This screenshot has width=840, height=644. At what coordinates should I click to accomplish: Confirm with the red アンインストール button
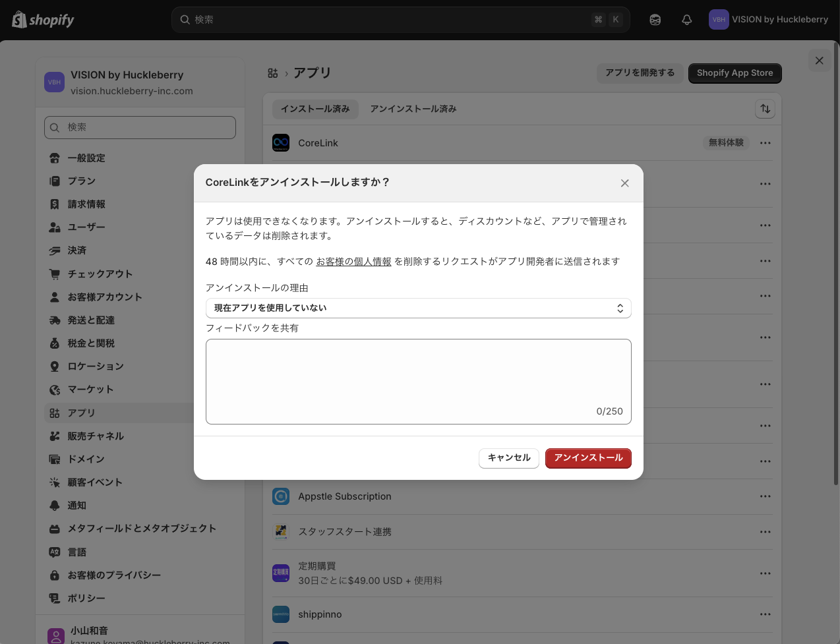(588, 458)
